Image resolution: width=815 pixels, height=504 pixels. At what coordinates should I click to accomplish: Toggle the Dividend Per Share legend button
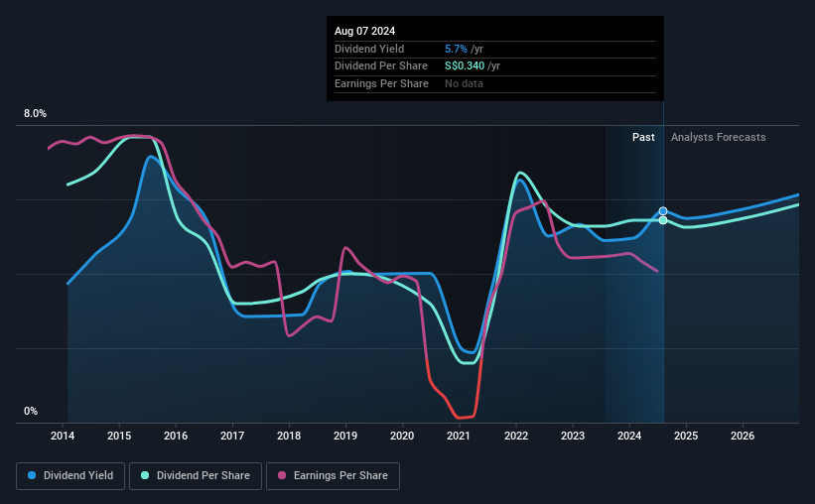click(196, 476)
